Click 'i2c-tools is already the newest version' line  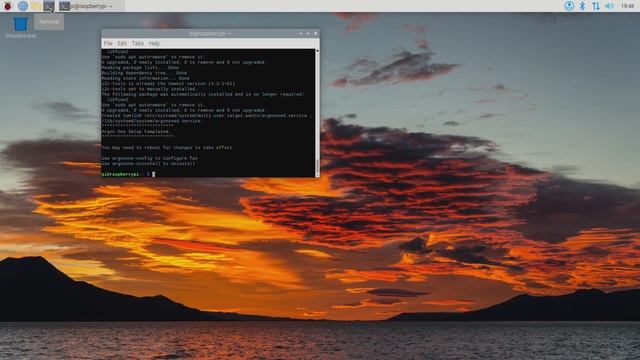(169, 83)
